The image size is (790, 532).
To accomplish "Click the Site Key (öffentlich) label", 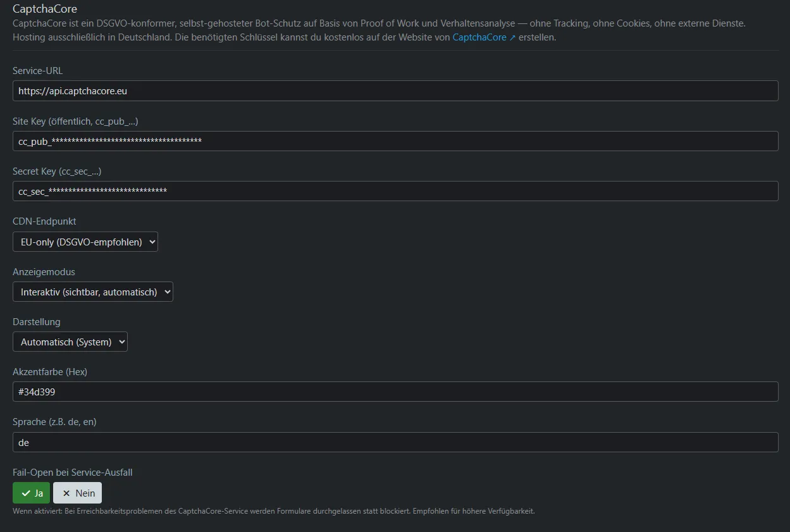I will [x=75, y=121].
